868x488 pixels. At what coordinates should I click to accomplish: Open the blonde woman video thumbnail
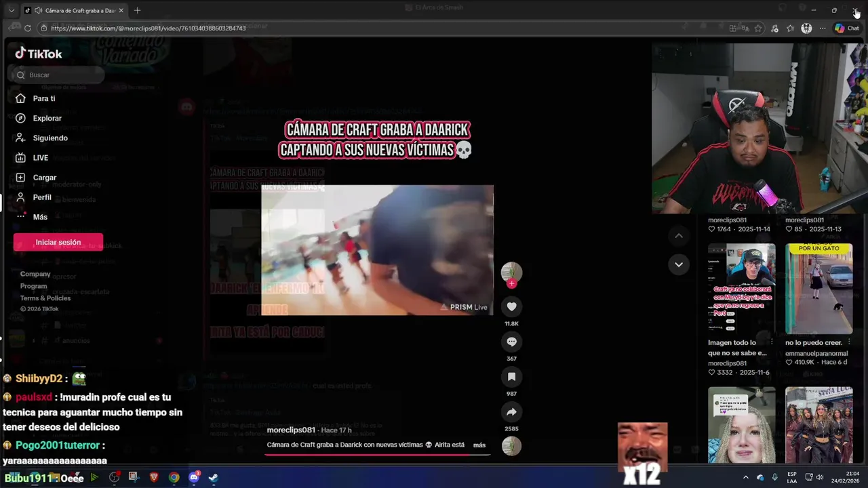click(741, 425)
